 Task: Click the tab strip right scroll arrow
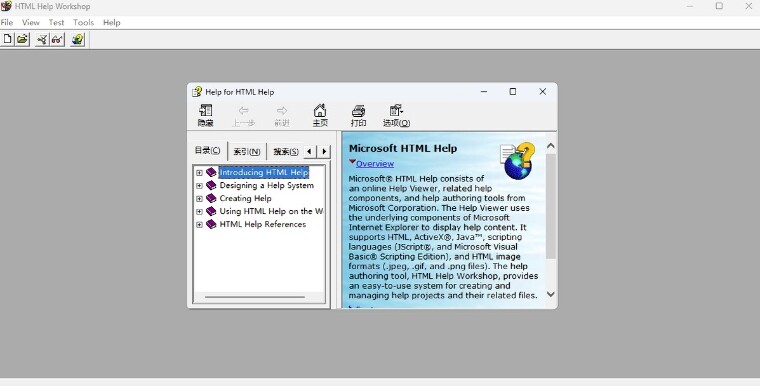click(324, 151)
